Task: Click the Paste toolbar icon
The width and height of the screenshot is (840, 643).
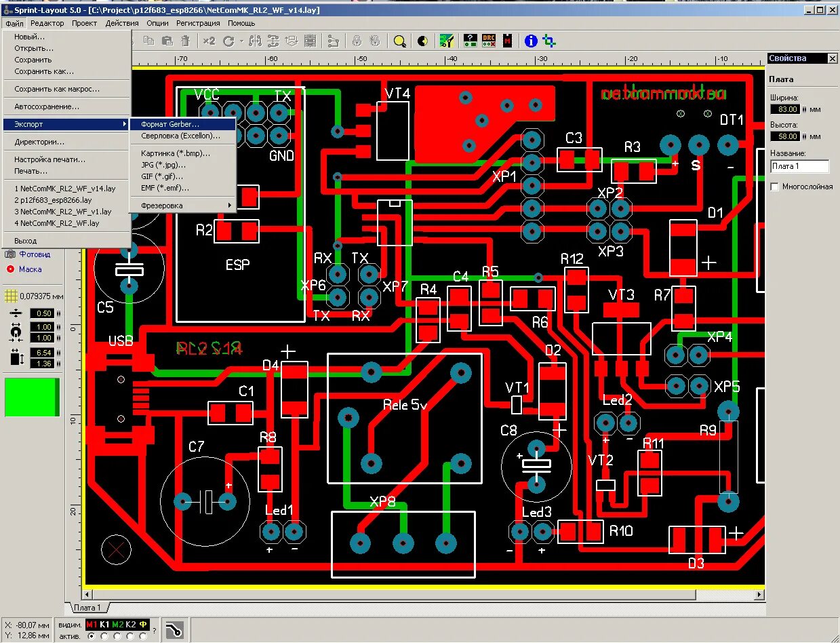Action: click(167, 41)
